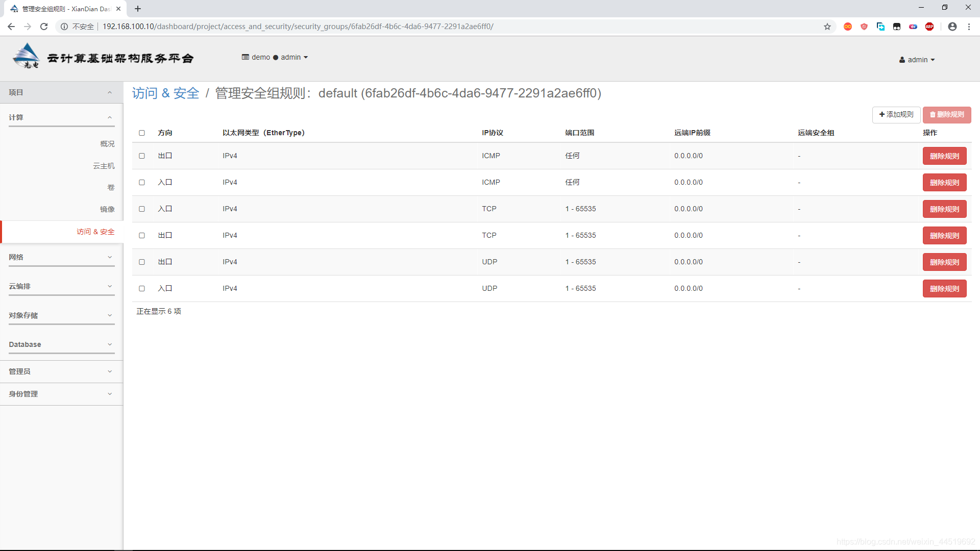Image resolution: width=980 pixels, height=551 pixels.
Task: Expand the 身份管理 sidebar section
Action: [61, 394]
